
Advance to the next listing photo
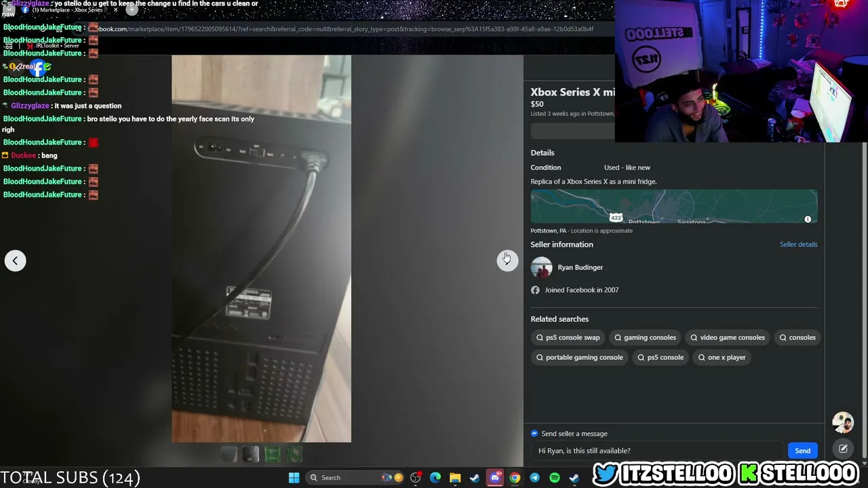click(x=507, y=260)
